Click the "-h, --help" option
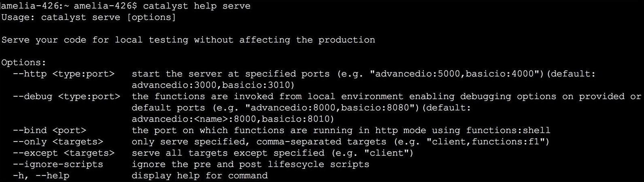The height and width of the screenshot is (182, 644). 41,176
